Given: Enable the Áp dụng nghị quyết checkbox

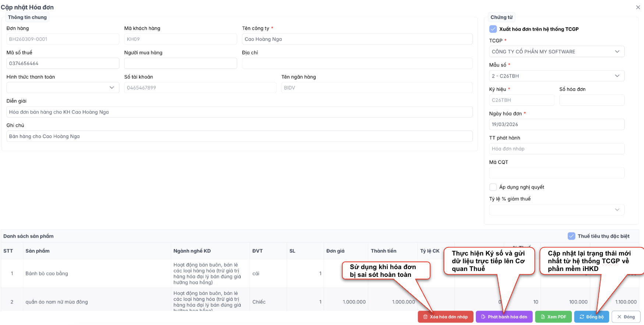Looking at the screenshot, I should tap(493, 187).
